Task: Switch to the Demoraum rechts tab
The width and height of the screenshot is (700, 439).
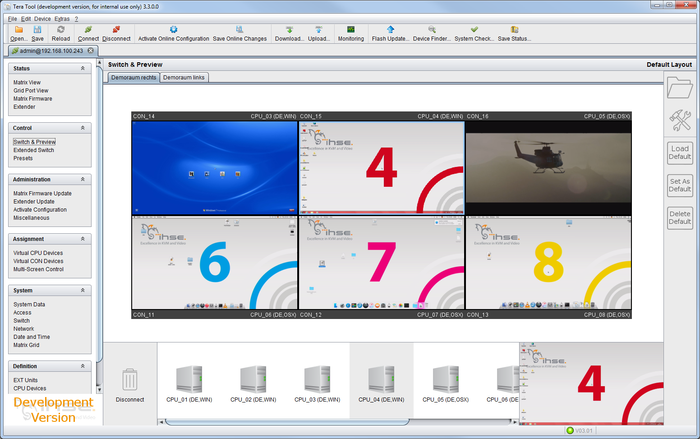Action: [x=133, y=77]
